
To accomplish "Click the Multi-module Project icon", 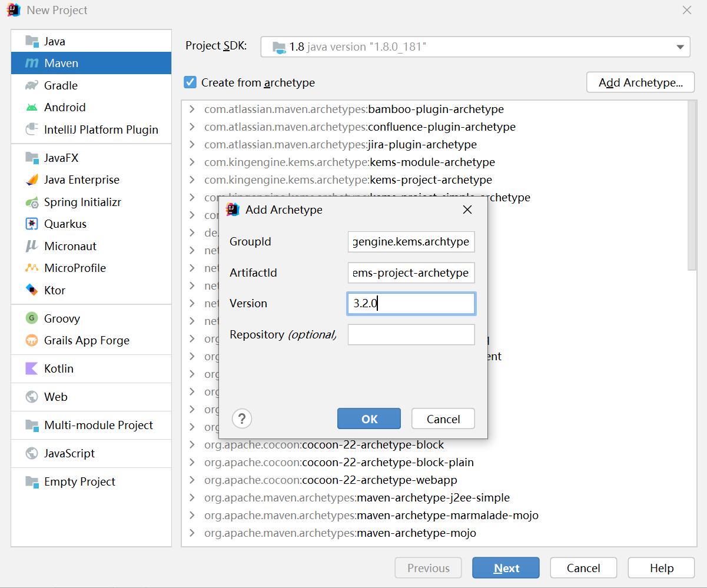I will (32, 425).
